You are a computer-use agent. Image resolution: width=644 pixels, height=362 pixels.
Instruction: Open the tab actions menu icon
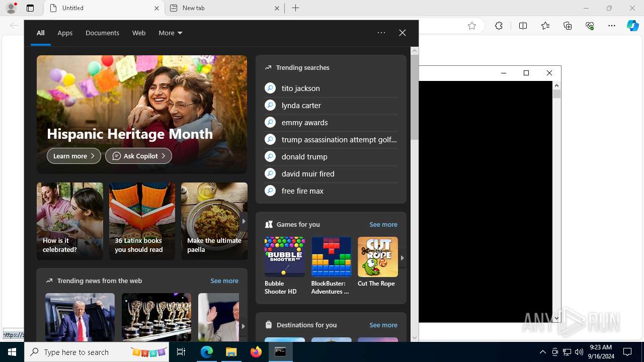point(30,8)
